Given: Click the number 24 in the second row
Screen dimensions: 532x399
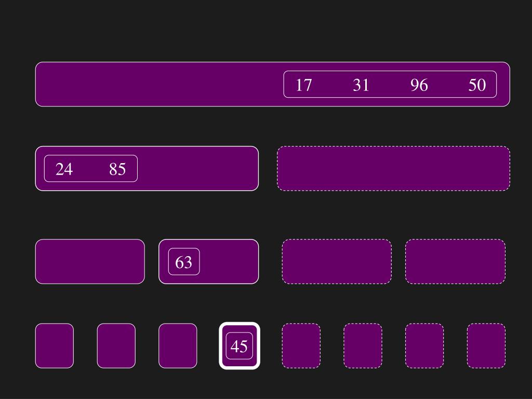Looking at the screenshot, I should tap(64, 169).
